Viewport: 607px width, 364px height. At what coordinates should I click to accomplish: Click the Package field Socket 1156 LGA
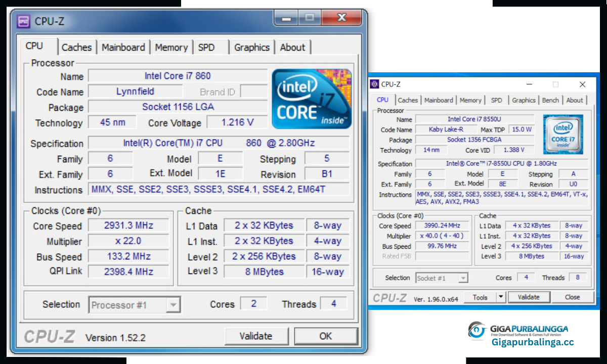pos(178,107)
